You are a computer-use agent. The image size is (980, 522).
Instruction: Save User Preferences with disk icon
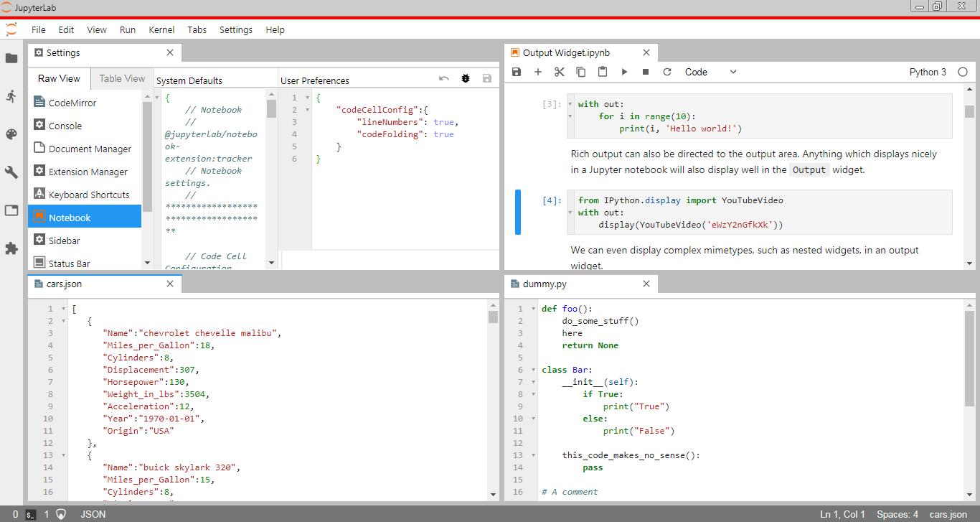(x=487, y=78)
